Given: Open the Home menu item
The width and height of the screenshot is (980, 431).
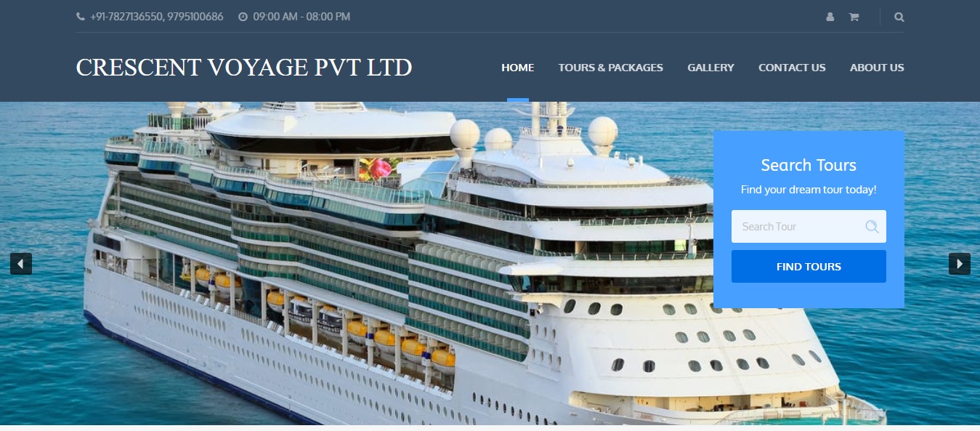Looking at the screenshot, I should pos(518,68).
